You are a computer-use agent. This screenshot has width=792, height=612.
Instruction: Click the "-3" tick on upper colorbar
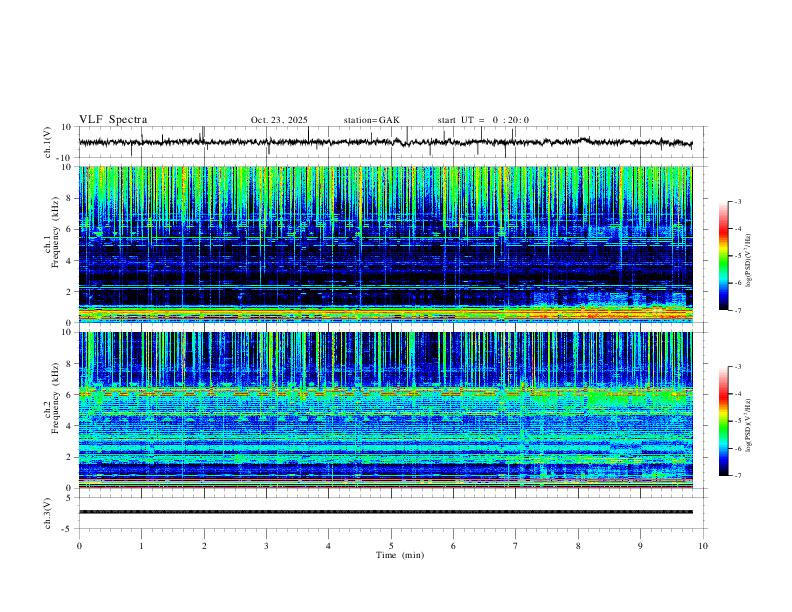737,201
